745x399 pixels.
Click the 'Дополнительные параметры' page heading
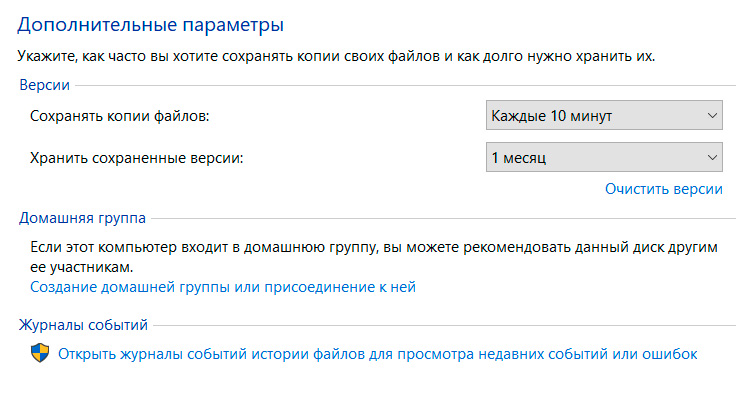(151, 24)
